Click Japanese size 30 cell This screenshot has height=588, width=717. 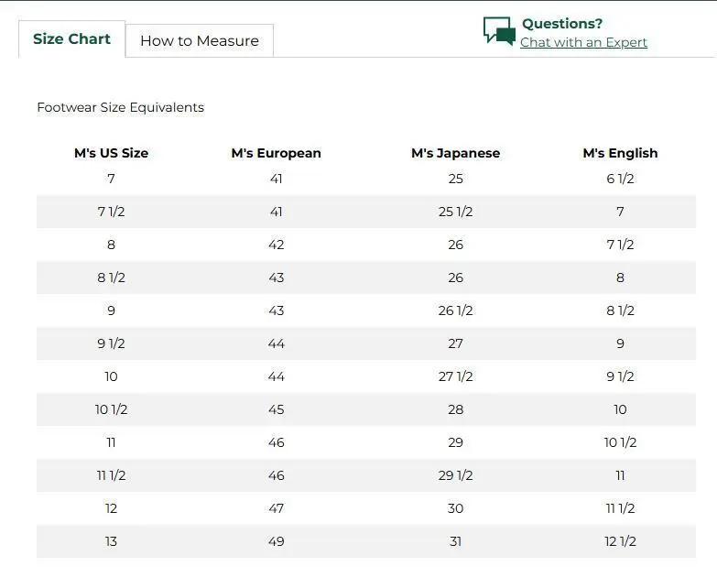455,508
